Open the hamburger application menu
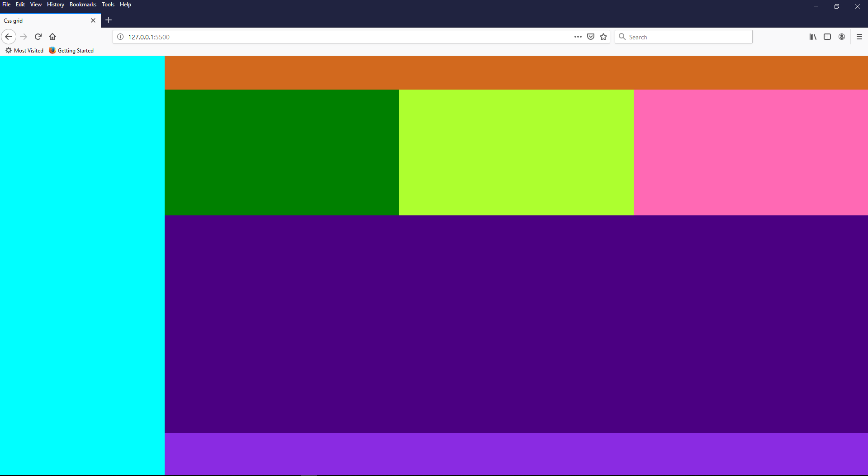Image resolution: width=868 pixels, height=476 pixels. [859, 37]
